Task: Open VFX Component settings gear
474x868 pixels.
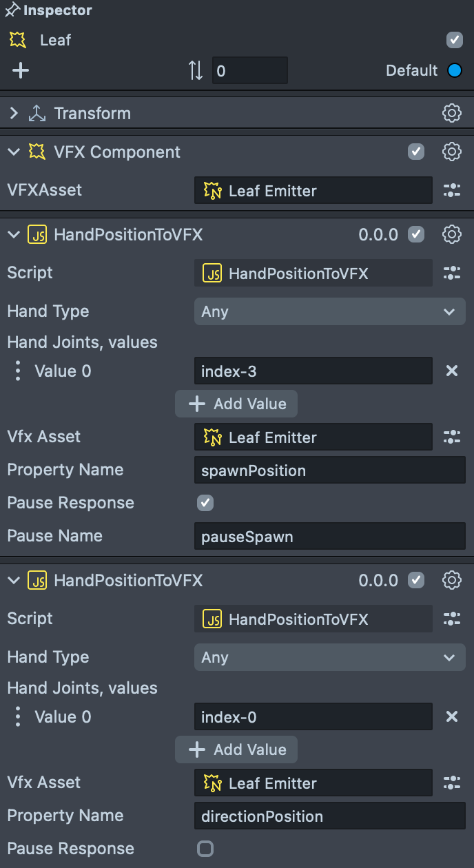Action: tap(451, 152)
